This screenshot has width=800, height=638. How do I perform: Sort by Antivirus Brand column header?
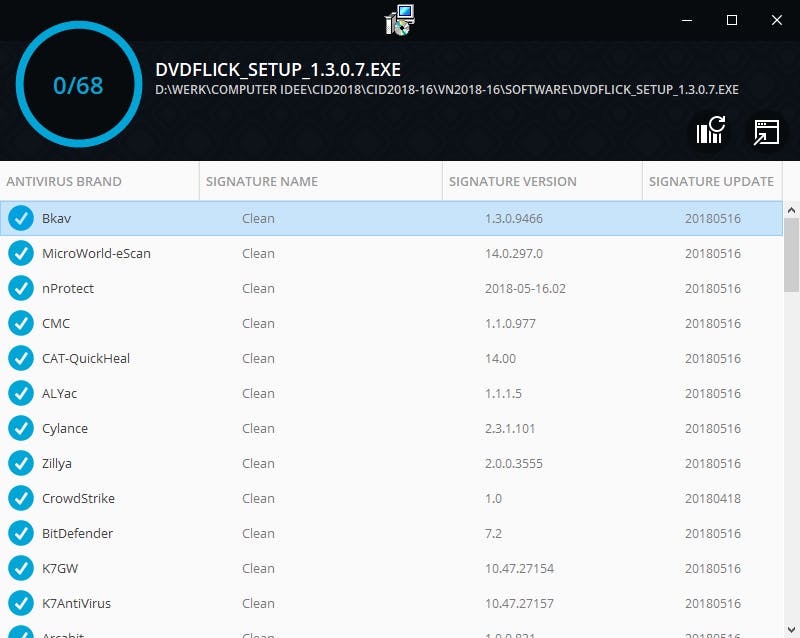point(99,181)
